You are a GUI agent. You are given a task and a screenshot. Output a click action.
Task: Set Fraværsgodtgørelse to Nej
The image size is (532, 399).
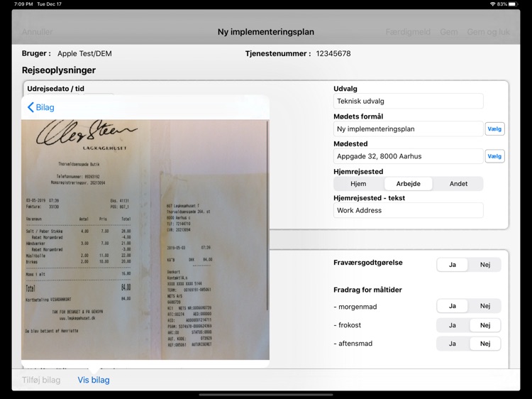[x=485, y=265]
